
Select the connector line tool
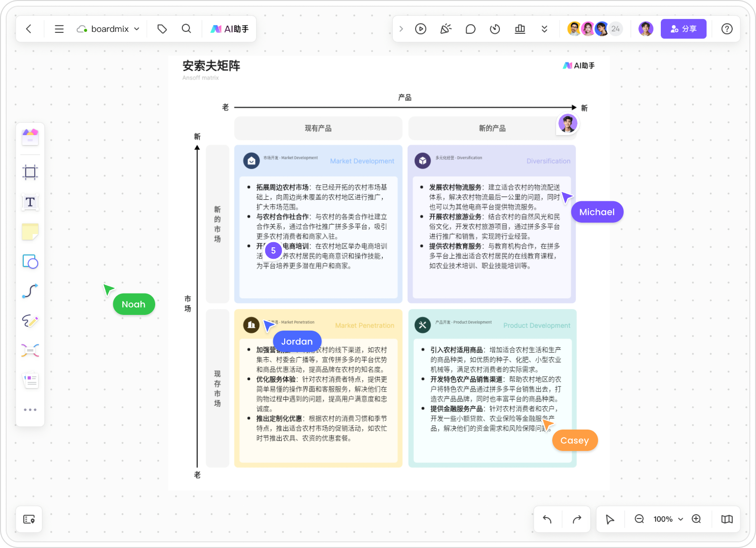tap(30, 291)
